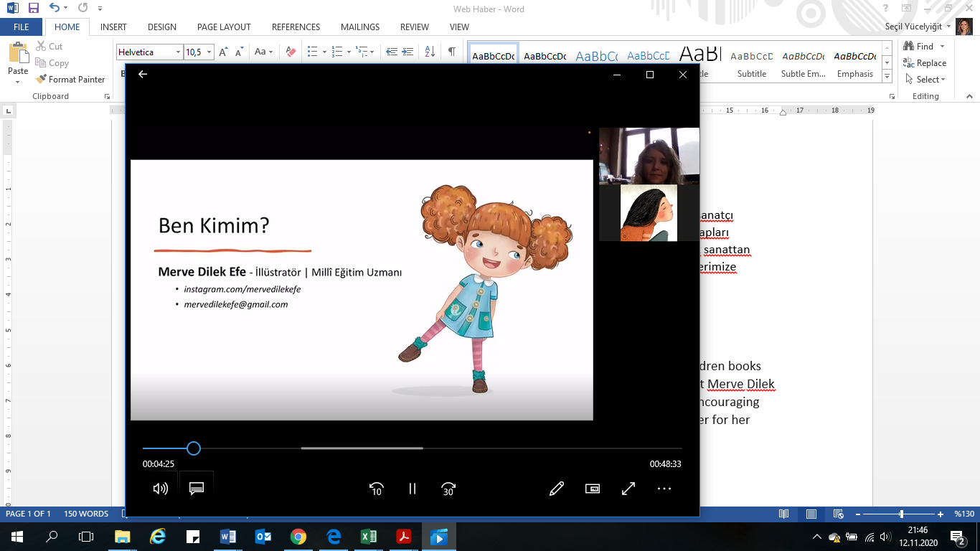Click the pencil edit icon in player
Viewport: 980px width, 551px height.
[x=556, y=489]
